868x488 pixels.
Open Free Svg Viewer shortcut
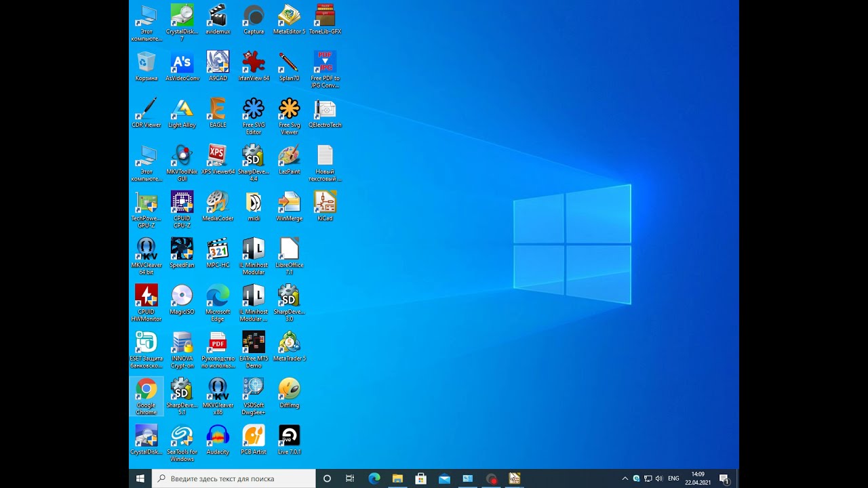290,117
